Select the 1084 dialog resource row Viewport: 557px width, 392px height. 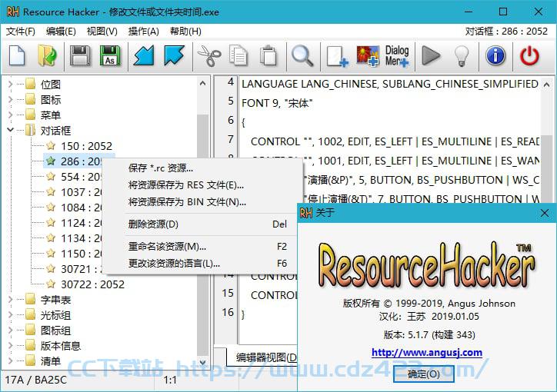tap(81, 208)
